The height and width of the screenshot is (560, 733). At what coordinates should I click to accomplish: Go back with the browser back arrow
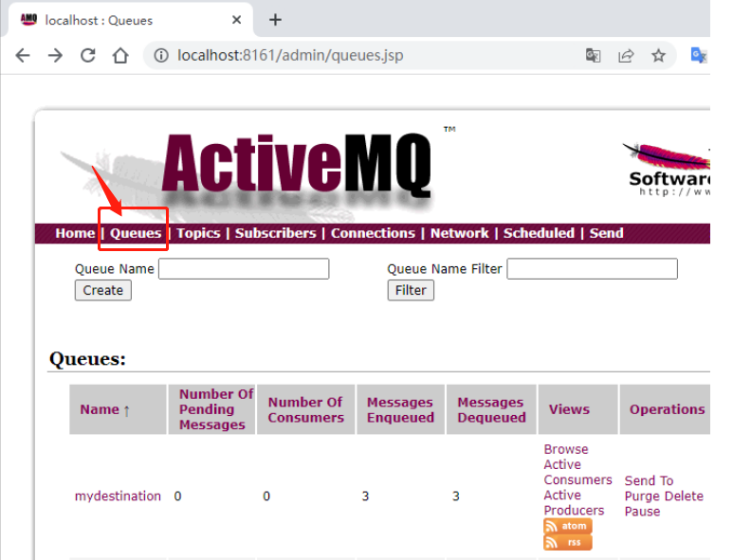click(23, 56)
